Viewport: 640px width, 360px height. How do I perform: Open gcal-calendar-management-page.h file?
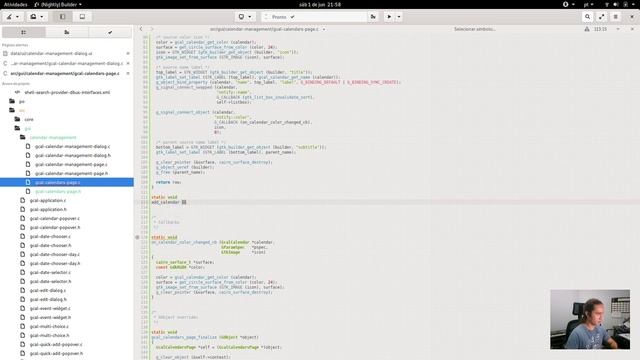click(71, 173)
